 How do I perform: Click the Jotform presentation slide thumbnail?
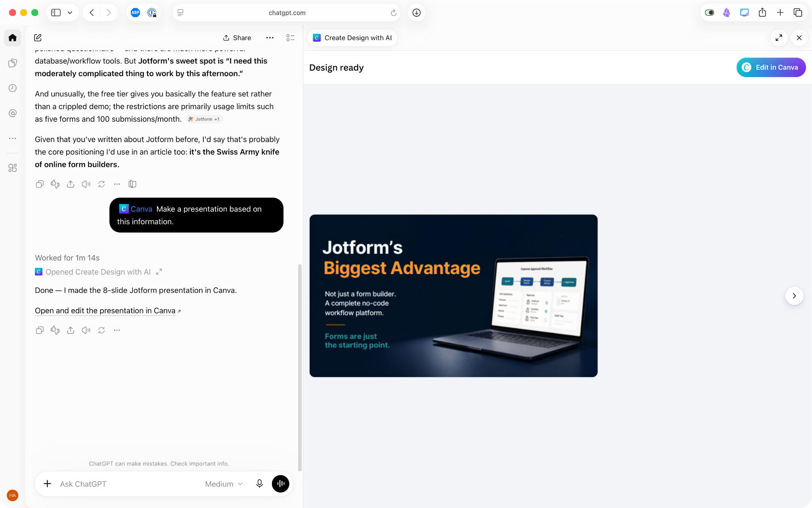(x=453, y=296)
